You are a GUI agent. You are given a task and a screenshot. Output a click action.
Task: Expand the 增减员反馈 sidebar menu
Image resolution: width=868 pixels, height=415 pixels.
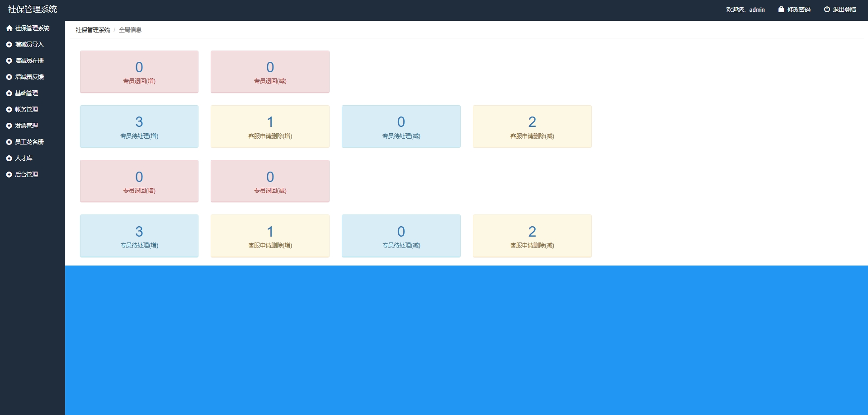coord(29,77)
